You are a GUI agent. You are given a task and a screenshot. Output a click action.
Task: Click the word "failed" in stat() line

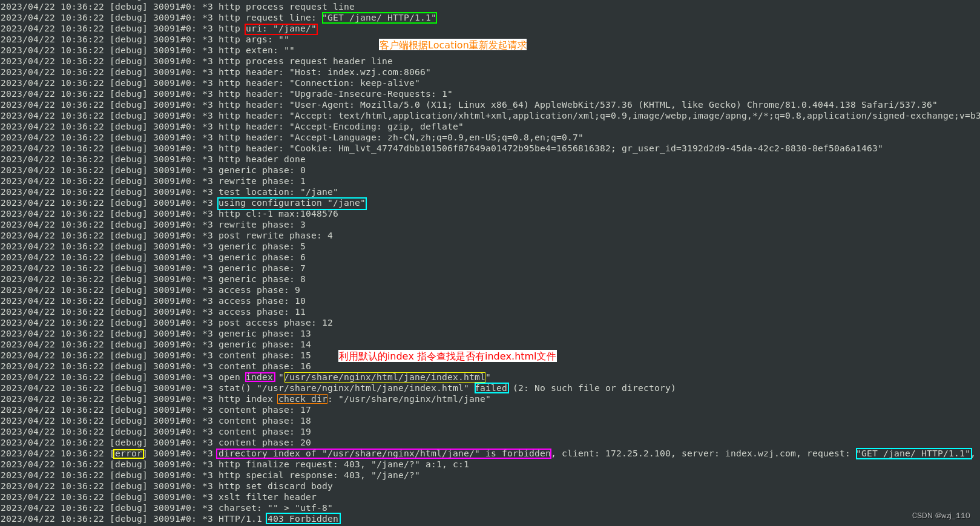492,388
